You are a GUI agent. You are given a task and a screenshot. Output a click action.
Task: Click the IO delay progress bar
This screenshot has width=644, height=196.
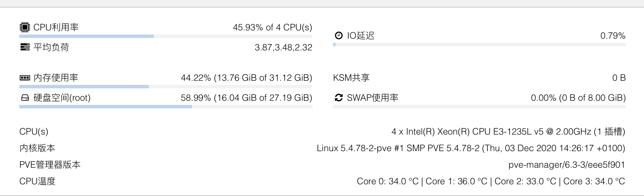point(480,45)
